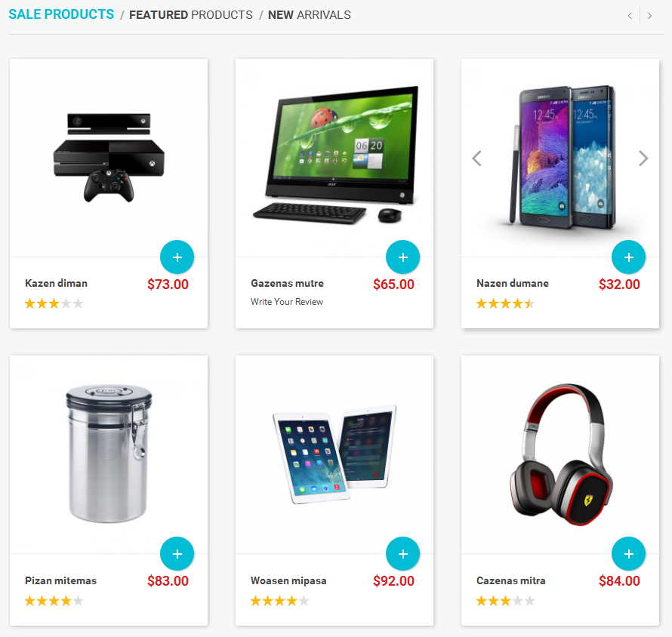Screen dimensions: 672x637
Task: Add Pizan mitemas with plus button
Action: [177, 554]
